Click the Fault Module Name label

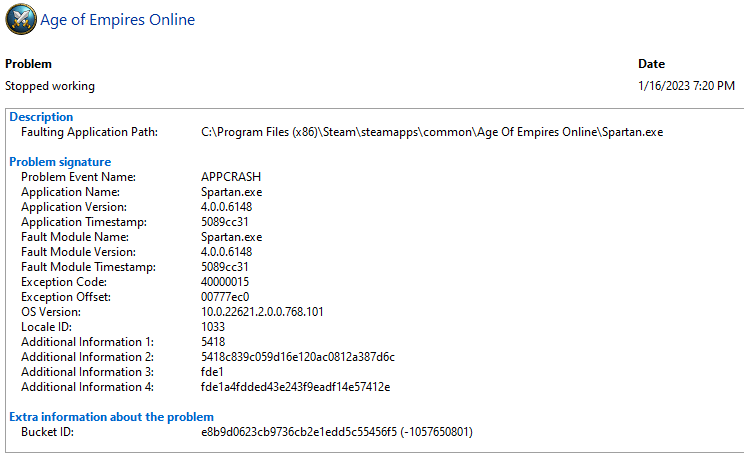click(x=75, y=237)
